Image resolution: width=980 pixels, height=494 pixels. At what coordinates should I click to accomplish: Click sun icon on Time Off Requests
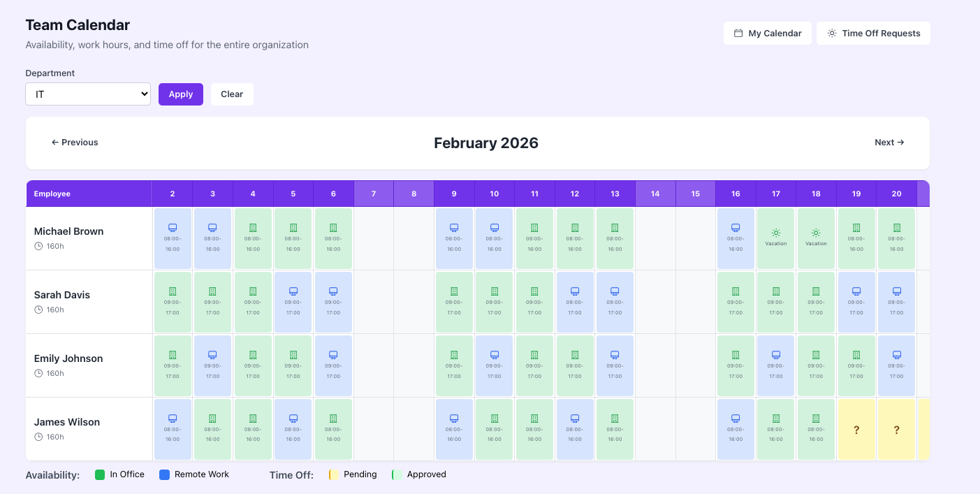832,34
